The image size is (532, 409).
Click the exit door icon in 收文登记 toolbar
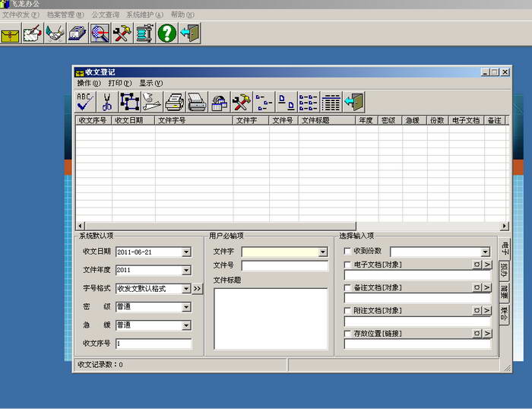[x=353, y=102]
